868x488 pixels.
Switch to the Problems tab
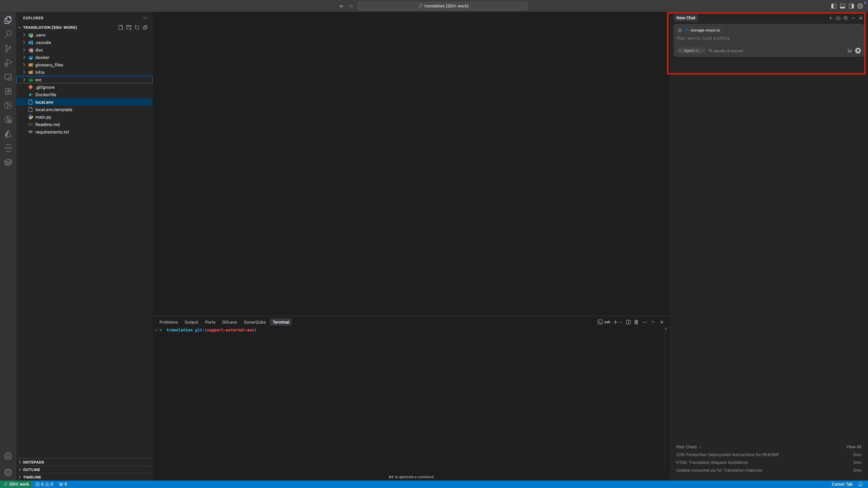[168, 322]
